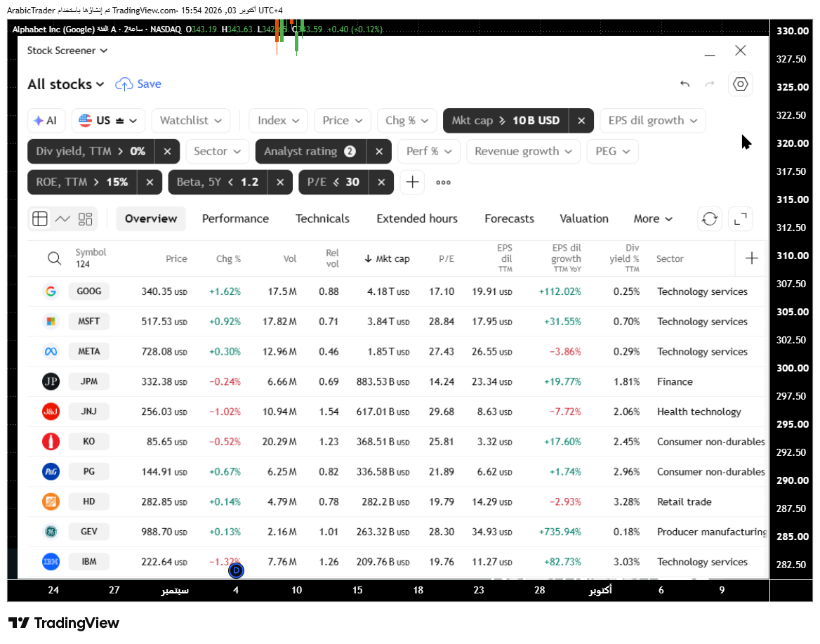Open the screener settings hexagon icon
This screenshot has height=644, width=820.
tap(740, 84)
